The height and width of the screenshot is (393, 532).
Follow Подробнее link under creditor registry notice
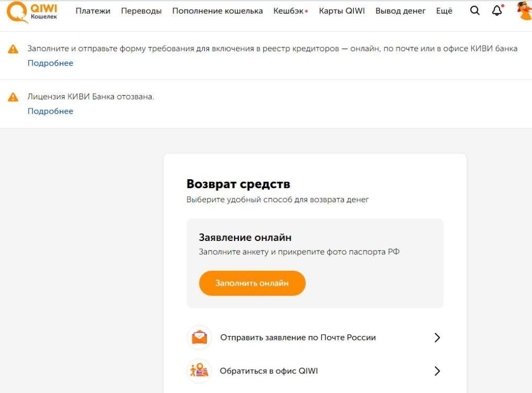pyautogui.click(x=51, y=63)
